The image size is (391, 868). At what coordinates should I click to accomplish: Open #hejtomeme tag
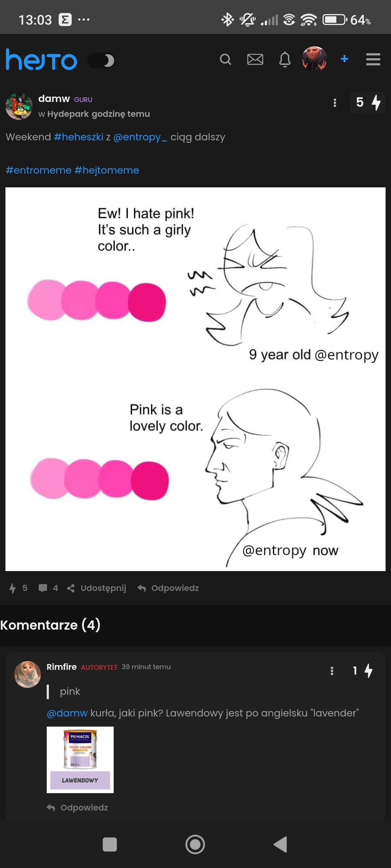tap(107, 170)
